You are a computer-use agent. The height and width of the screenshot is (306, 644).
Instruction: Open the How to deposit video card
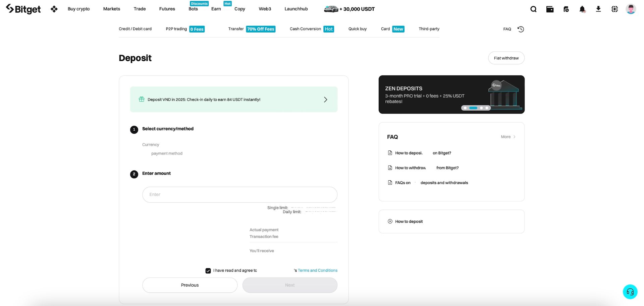point(451,222)
